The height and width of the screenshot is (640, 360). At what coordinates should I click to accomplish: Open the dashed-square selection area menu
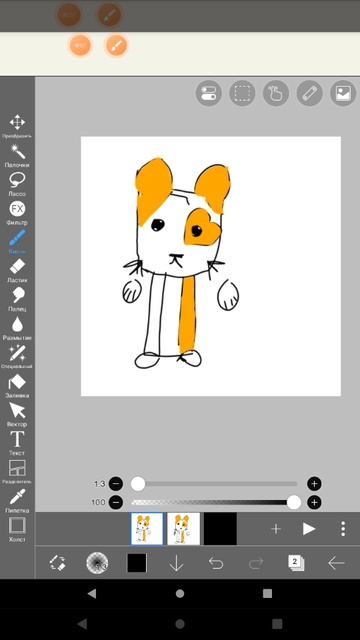click(x=242, y=93)
